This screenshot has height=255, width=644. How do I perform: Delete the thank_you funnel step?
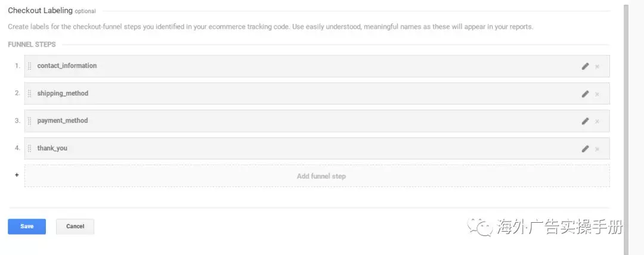pos(597,149)
